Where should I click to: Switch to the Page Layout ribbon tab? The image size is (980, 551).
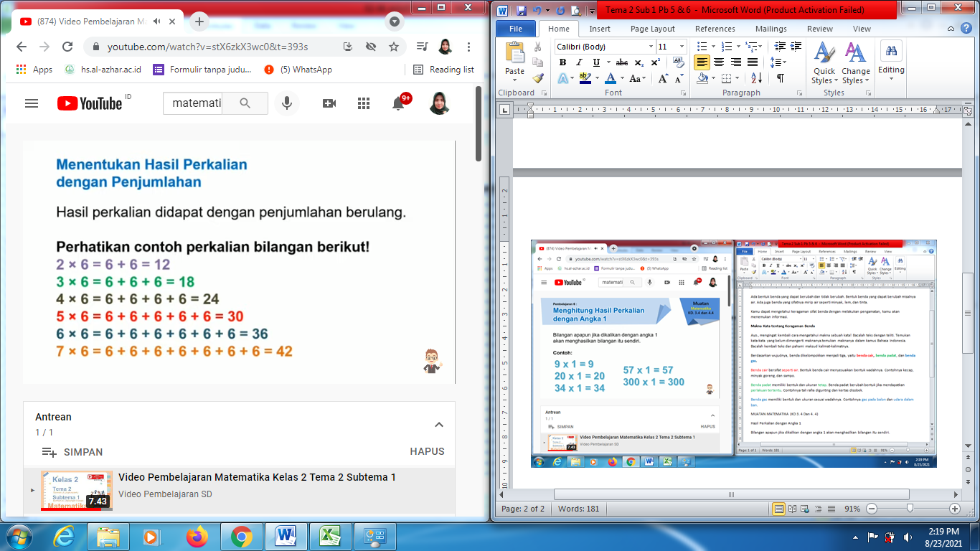click(x=653, y=29)
